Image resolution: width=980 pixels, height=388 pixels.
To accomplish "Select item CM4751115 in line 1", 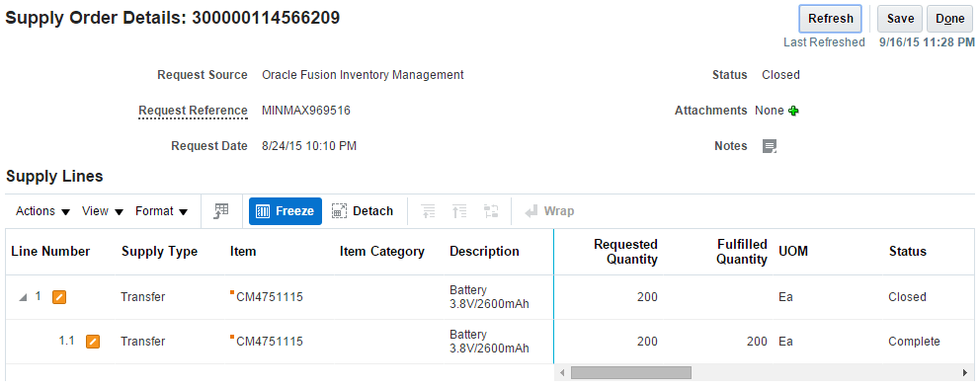I will tap(270, 297).
